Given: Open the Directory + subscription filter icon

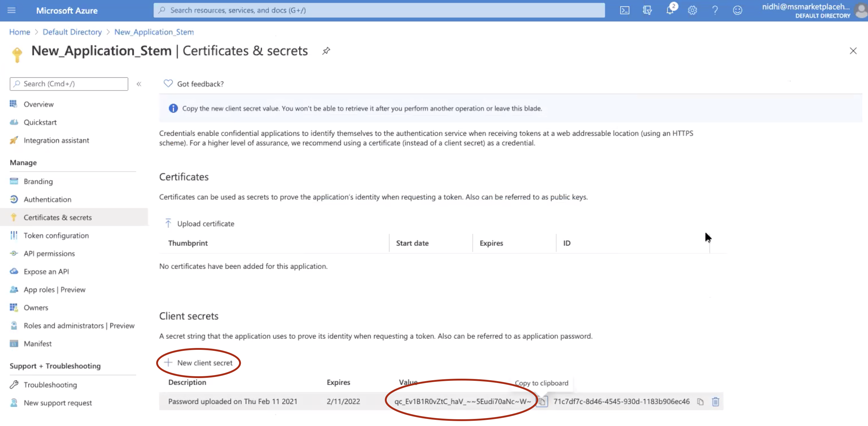Looking at the screenshot, I should pyautogui.click(x=647, y=10).
